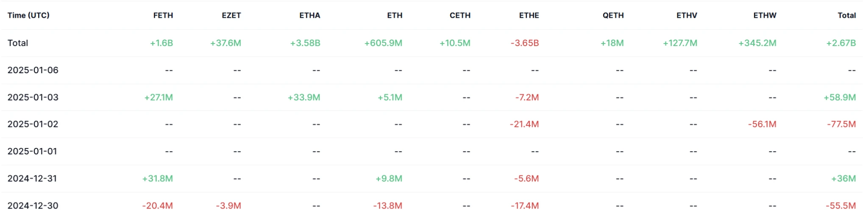Select the Time (UTC) header
Viewport: 868px width, 217px height.
coord(28,15)
